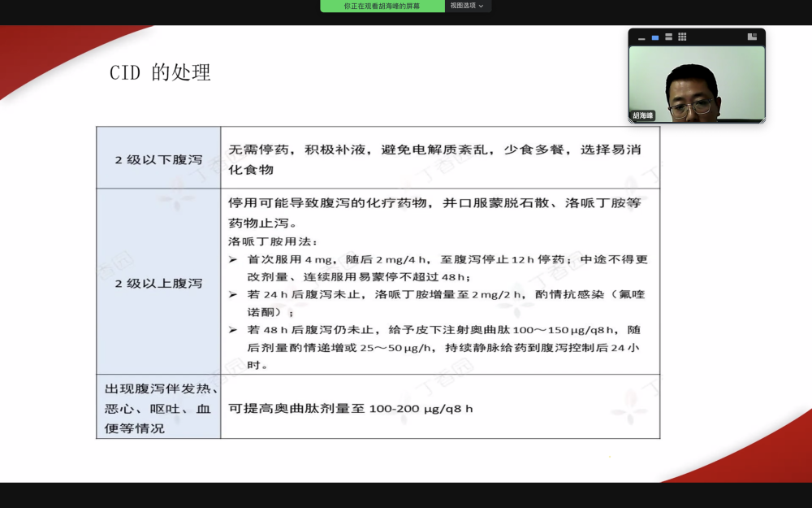This screenshot has height=508, width=812.
Task: Open the 视图选项 dropdown
Action: (x=467, y=6)
